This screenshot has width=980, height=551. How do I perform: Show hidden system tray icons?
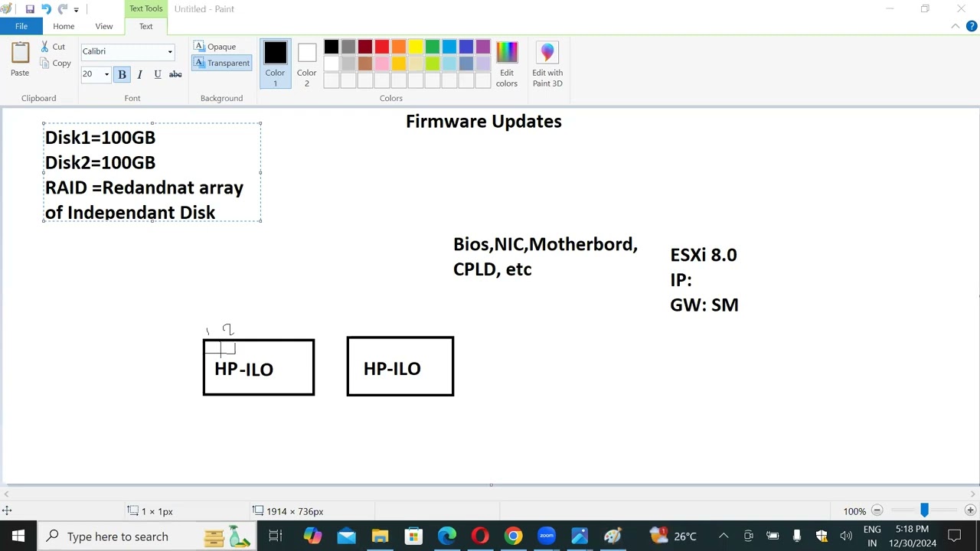(723, 536)
